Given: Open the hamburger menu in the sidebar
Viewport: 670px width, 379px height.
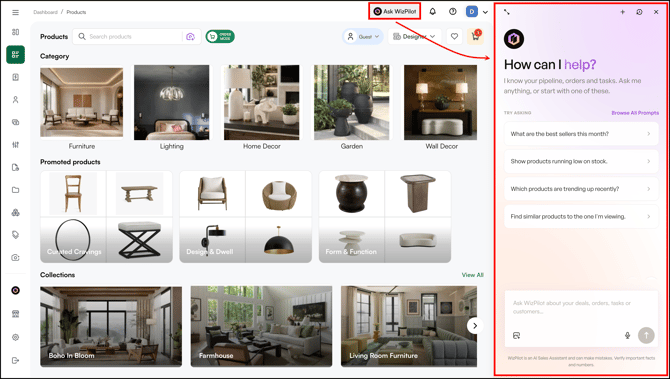Looking at the screenshot, I should tap(15, 12).
